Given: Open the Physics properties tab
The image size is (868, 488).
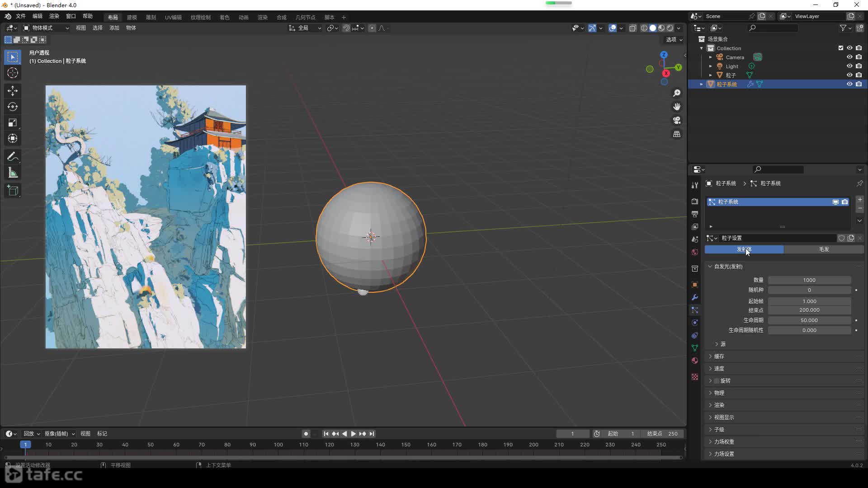Looking at the screenshot, I should click(x=695, y=323).
